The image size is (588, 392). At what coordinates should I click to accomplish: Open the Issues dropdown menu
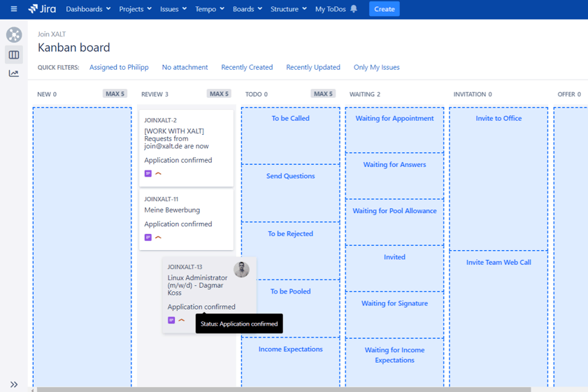click(x=173, y=9)
